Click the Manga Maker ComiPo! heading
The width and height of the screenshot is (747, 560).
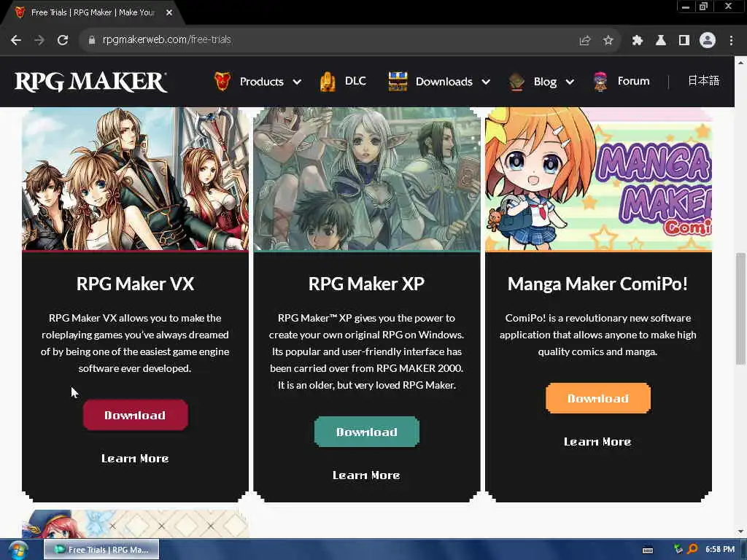click(598, 284)
